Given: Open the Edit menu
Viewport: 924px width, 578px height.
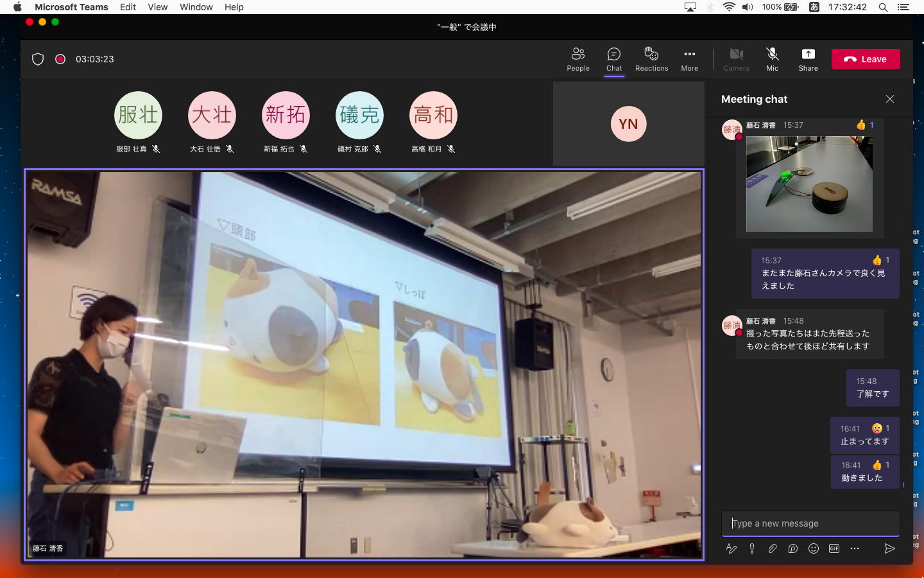Looking at the screenshot, I should [x=128, y=7].
